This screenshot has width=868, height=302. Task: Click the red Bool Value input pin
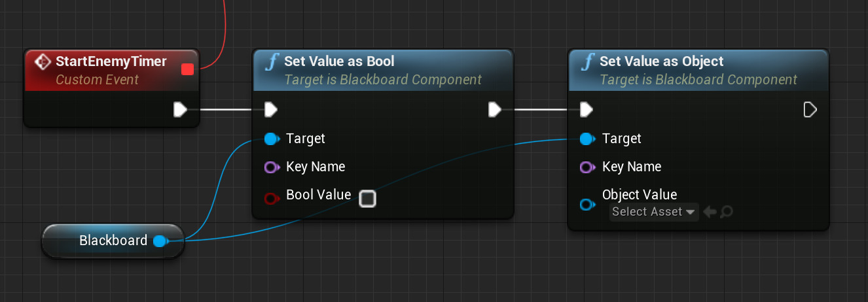pos(272,198)
